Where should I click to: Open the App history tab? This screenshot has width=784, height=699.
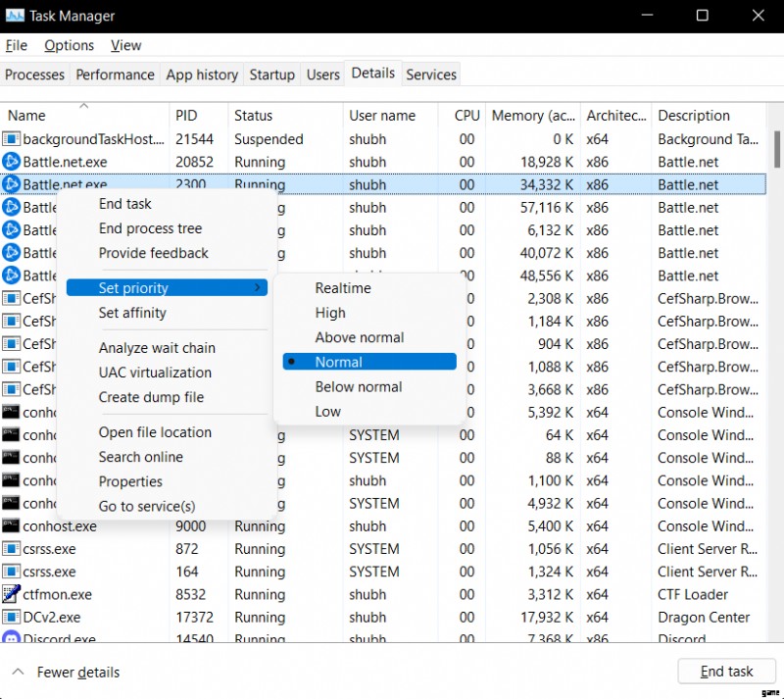pos(202,75)
